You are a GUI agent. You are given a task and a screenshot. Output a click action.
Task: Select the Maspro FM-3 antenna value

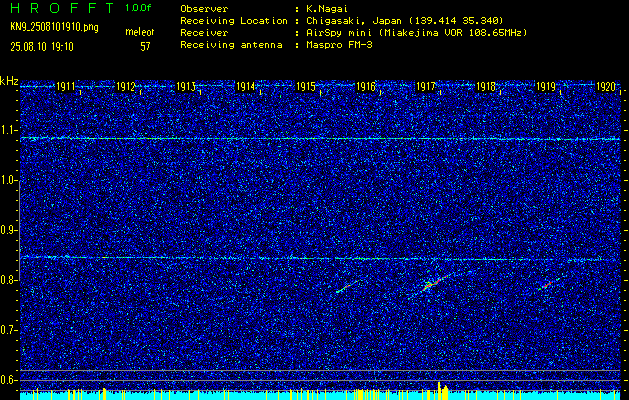(339, 45)
